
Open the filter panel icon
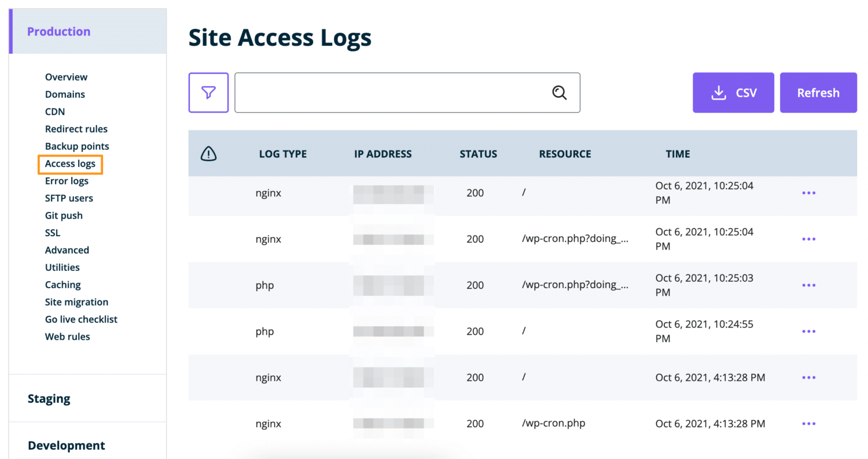[x=208, y=93]
